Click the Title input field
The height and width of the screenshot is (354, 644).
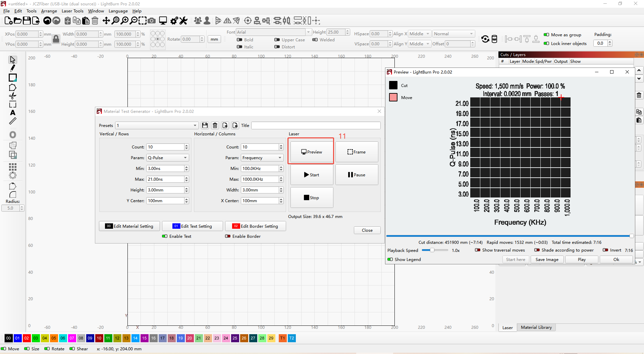[x=316, y=125]
